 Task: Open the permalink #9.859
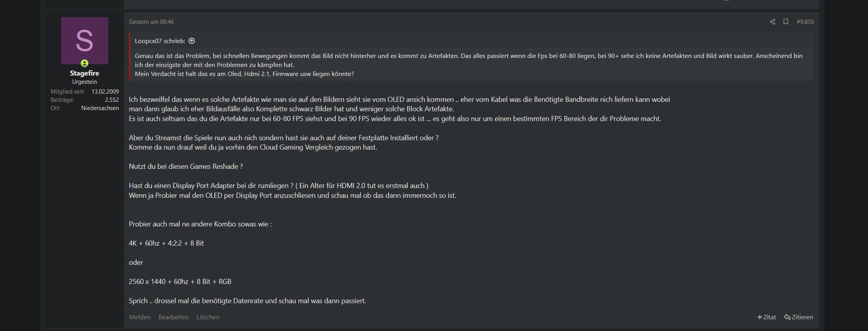pyautogui.click(x=805, y=22)
